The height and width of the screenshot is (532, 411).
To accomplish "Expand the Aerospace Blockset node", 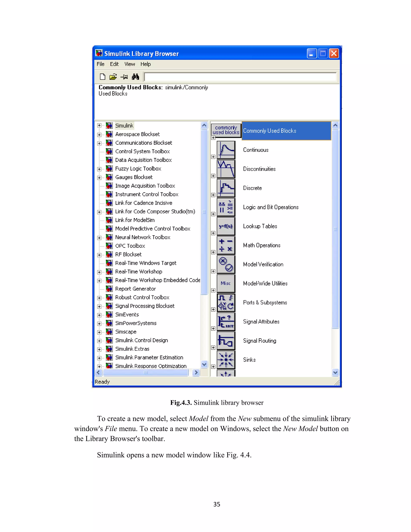I will (99, 135).
